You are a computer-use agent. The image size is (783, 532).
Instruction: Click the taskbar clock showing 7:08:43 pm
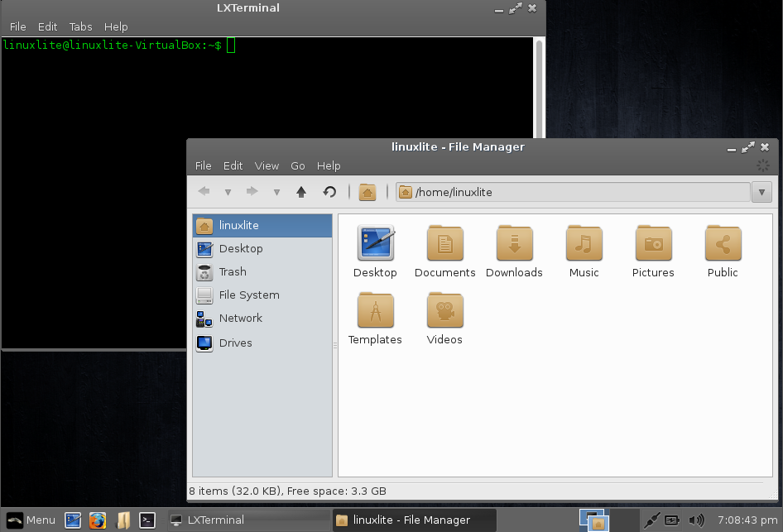(747, 520)
